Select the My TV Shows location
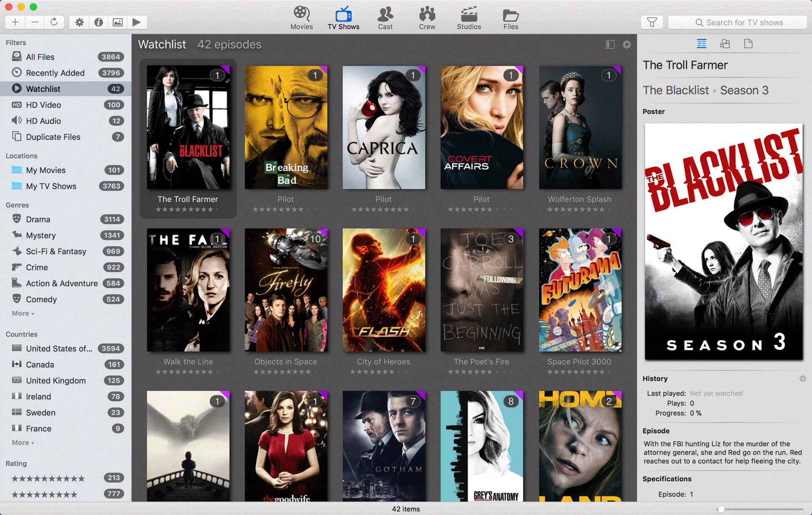812x515 pixels. click(66, 186)
